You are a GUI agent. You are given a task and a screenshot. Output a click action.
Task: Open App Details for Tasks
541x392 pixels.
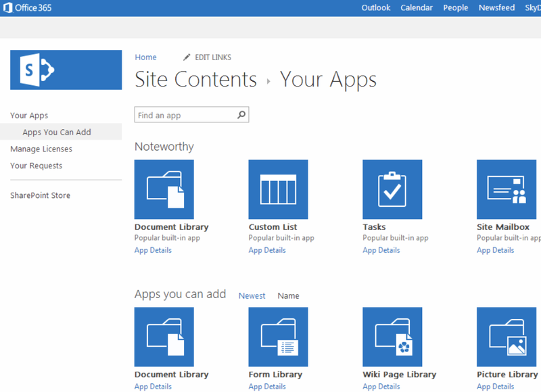coord(381,250)
